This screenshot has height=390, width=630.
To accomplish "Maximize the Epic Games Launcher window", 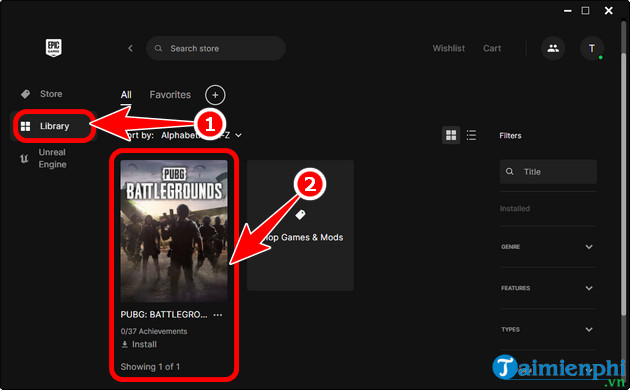I will pos(585,10).
